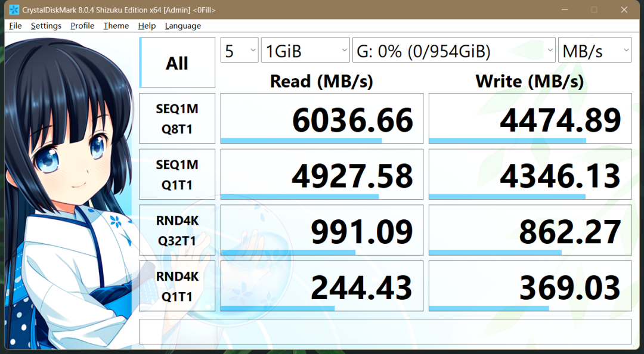The image size is (644, 354).
Task: Click the 6036.66 read result
Action: click(321, 118)
